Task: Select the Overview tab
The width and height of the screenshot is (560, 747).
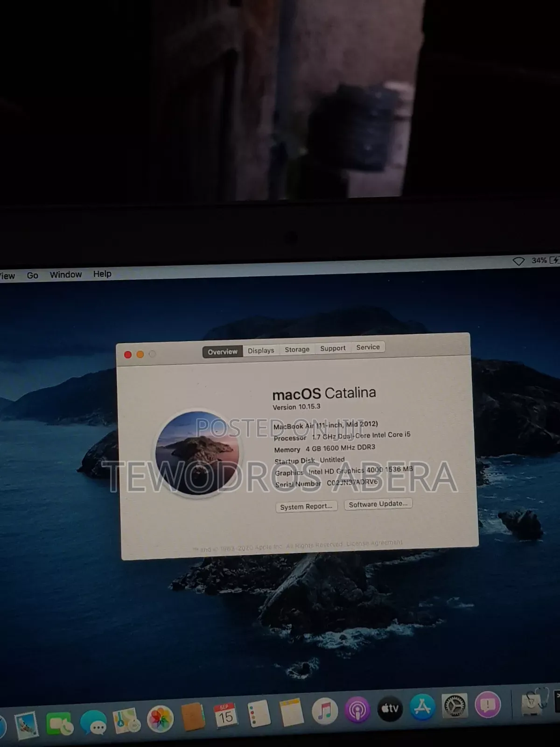Action: [x=223, y=352]
